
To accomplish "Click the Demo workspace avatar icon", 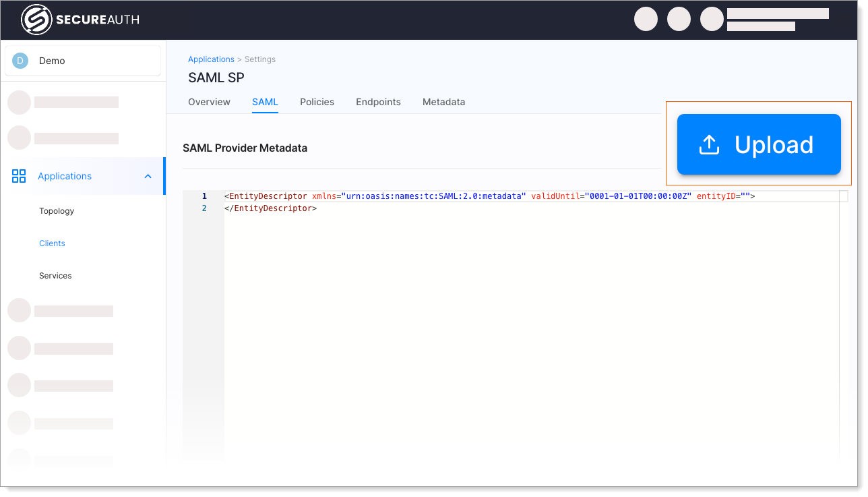I will point(20,61).
